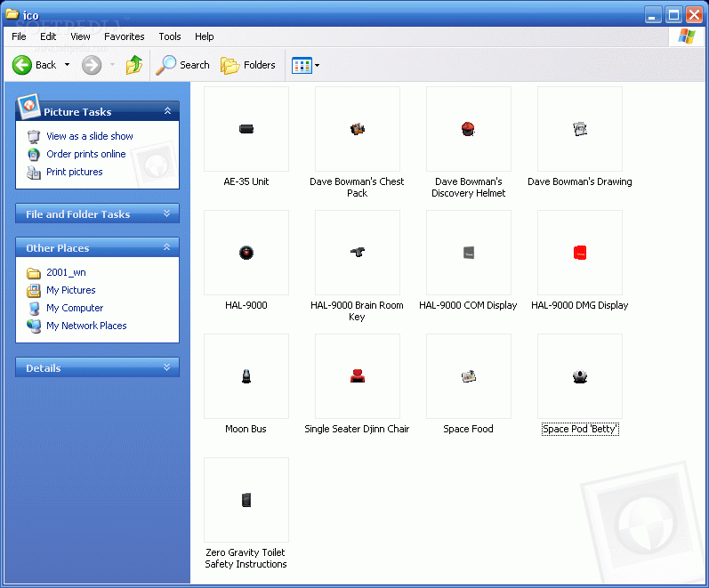709x588 pixels.
Task: Click the Picture Tasks header icon
Action: click(x=29, y=107)
